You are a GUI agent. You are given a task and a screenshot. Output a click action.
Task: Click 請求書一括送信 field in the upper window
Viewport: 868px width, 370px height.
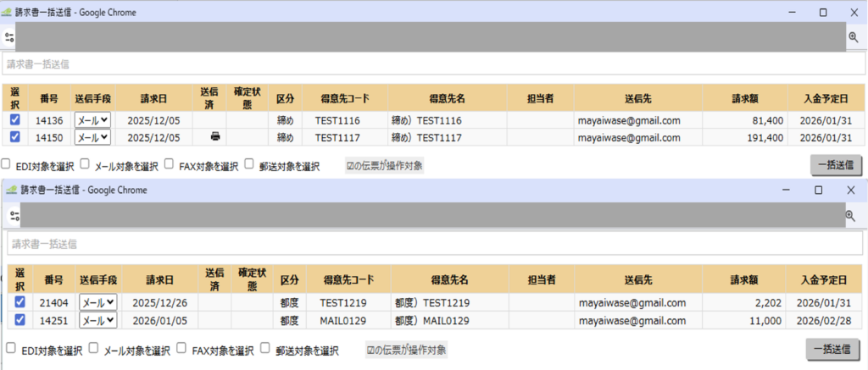click(x=431, y=64)
